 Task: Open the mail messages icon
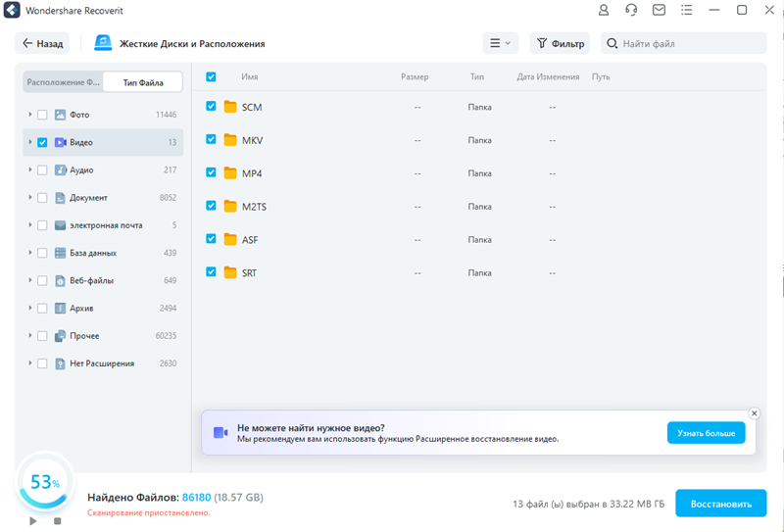click(659, 11)
